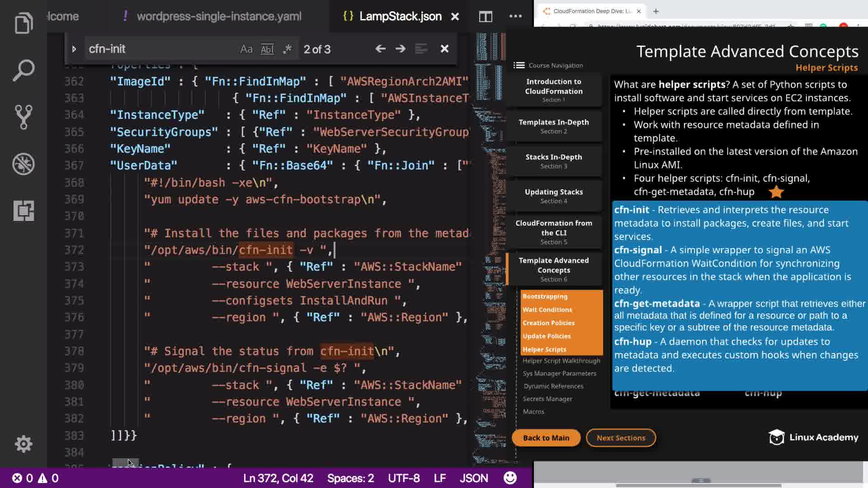The width and height of the screenshot is (868, 488).
Task: Go to previous find match arrow
Action: point(380,49)
